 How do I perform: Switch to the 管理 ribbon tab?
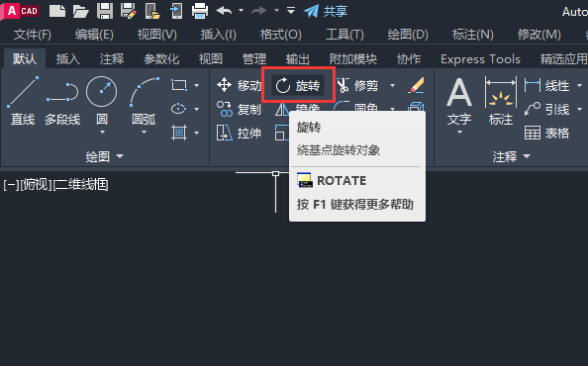pyautogui.click(x=254, y=58)
